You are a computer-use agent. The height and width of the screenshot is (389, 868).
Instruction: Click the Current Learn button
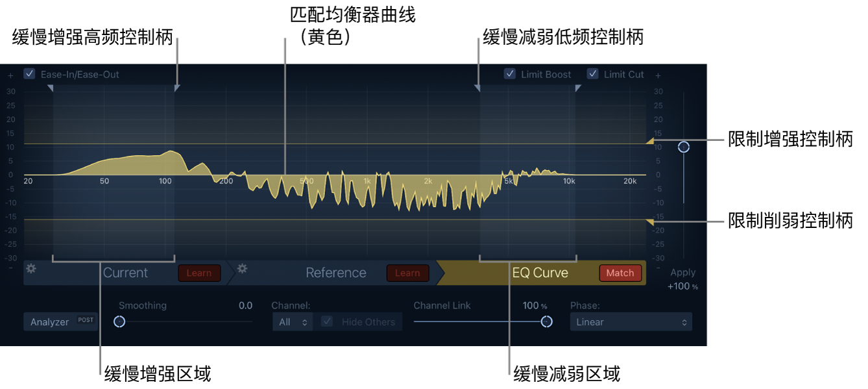(x=199, y=273)
